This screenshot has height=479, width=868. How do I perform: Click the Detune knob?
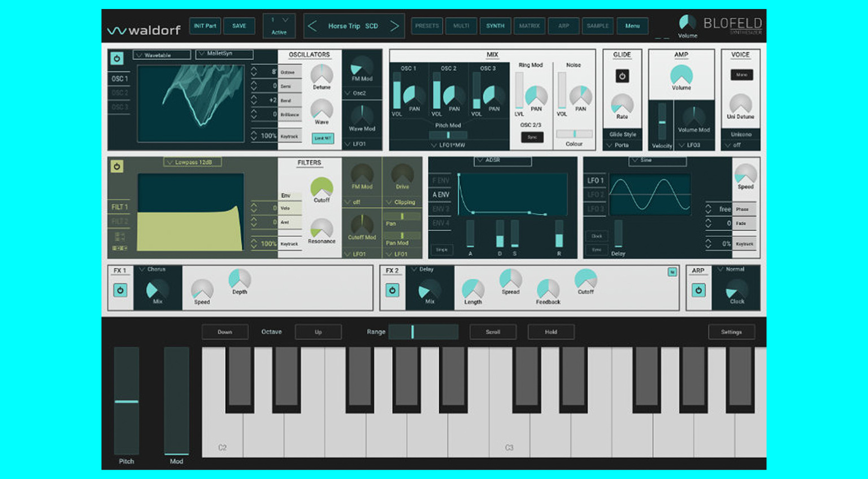click(322, 75)
